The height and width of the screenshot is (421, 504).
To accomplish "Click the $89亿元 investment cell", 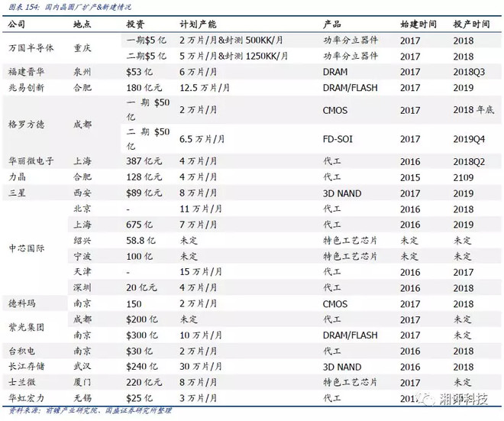I will [x=144, y=193].
